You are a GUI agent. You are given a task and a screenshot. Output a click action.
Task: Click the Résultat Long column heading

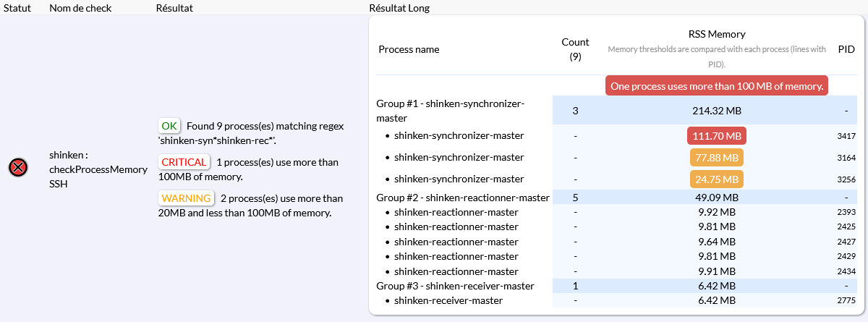pos(399,8)
